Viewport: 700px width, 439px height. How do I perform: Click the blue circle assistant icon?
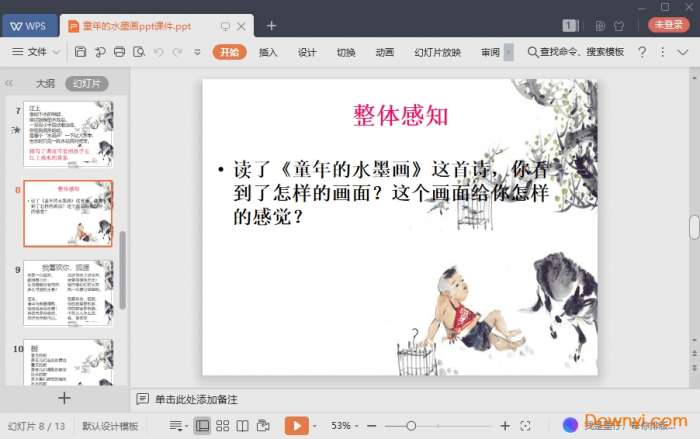coord(570,425)
